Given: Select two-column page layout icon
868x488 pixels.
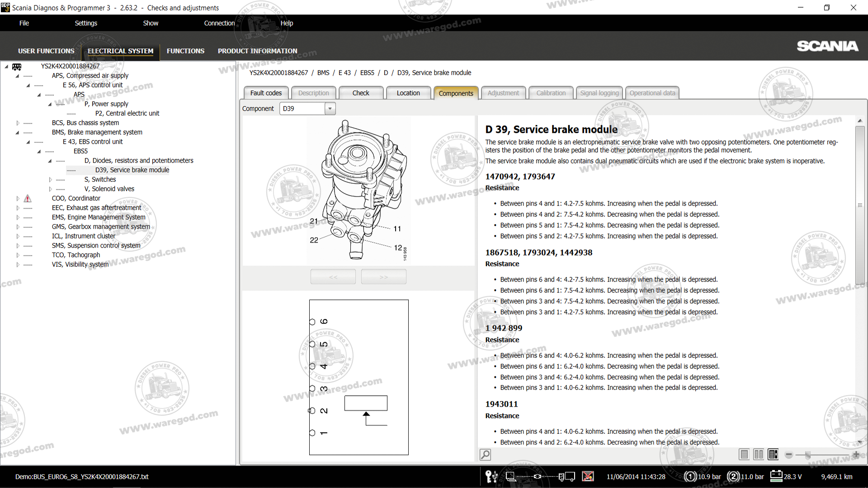Looking at the screenshot, I should pos(759,455).
